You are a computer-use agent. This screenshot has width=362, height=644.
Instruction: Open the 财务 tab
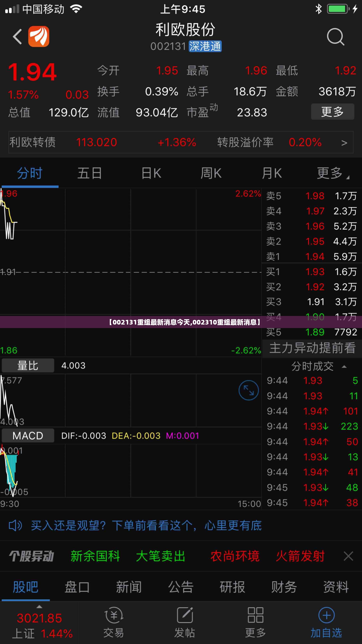pyautogui.click(x=284, y=587)
